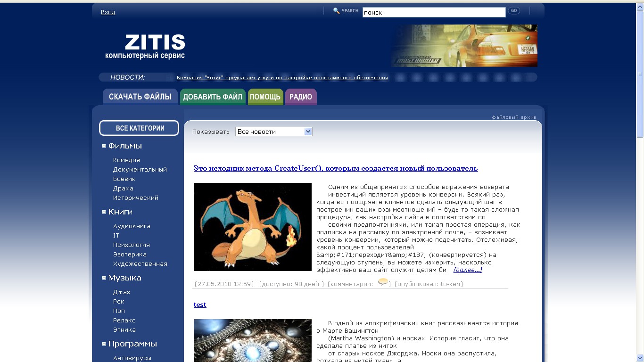Viewport: 644px width, 362px height.
Task: Click the 27.05.2010 12:59 date text
Action: 224,284
